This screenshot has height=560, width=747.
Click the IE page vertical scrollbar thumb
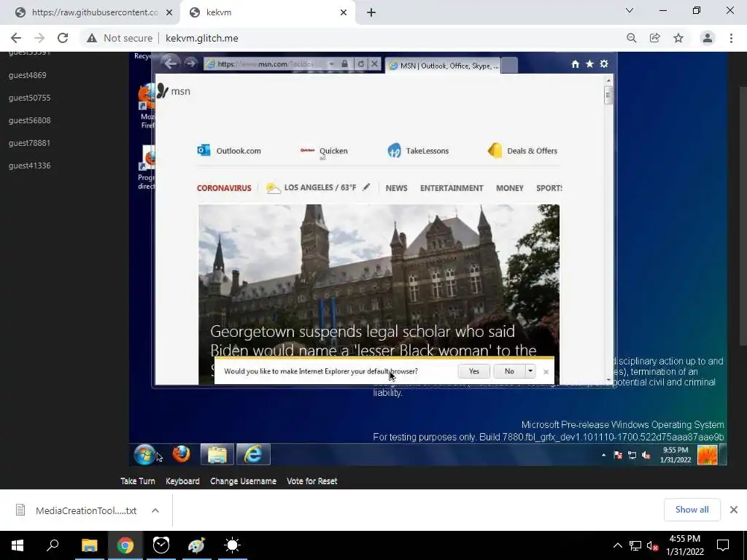pos(608,96)
